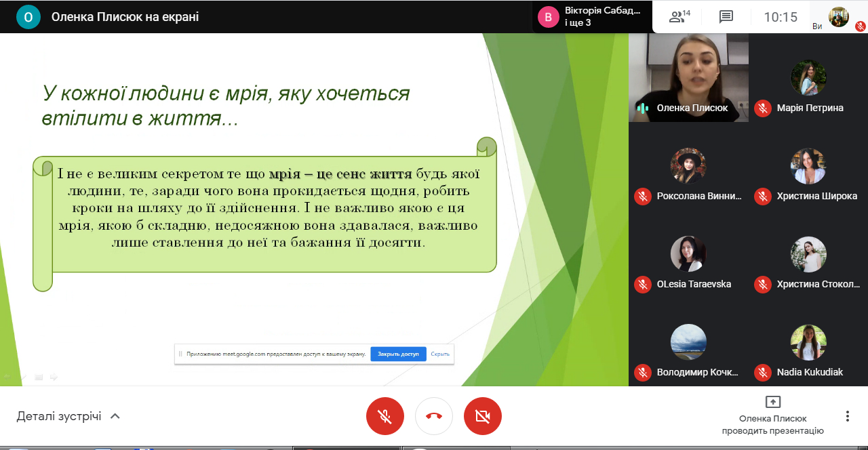Screen dimensions: 868x450
Task: Click your own self-view thumbnail at top right
Action: pos(839,16)
